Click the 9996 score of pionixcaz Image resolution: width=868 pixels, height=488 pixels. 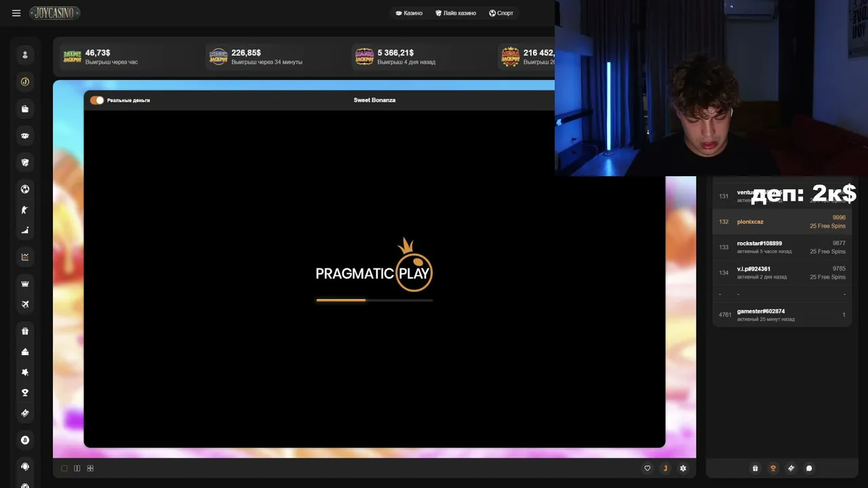(839, 218)
